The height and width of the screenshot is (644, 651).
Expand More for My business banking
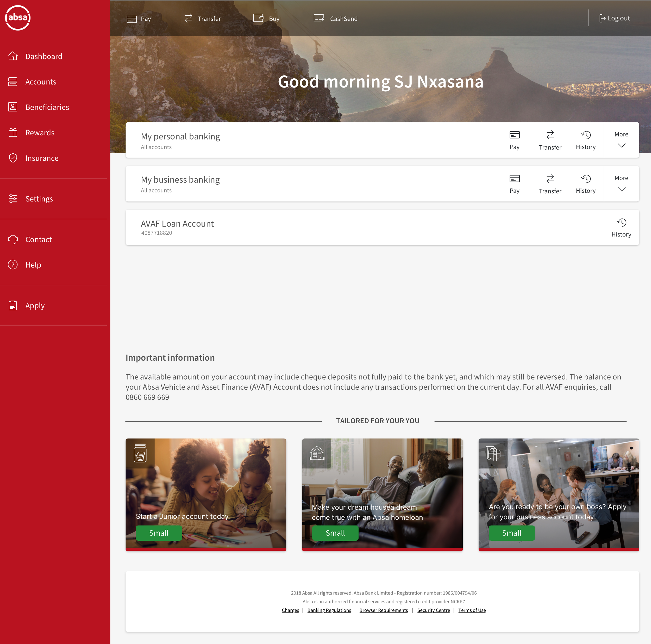[x=621, y=184]
